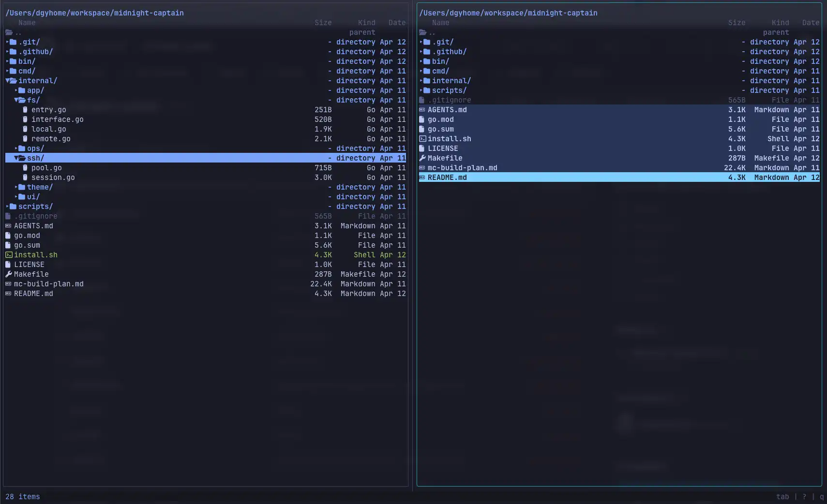Image resolution: width=827 pixels, height=504 pixels.
Task: Click the parent folder icon in right pane
Action: 423,32
